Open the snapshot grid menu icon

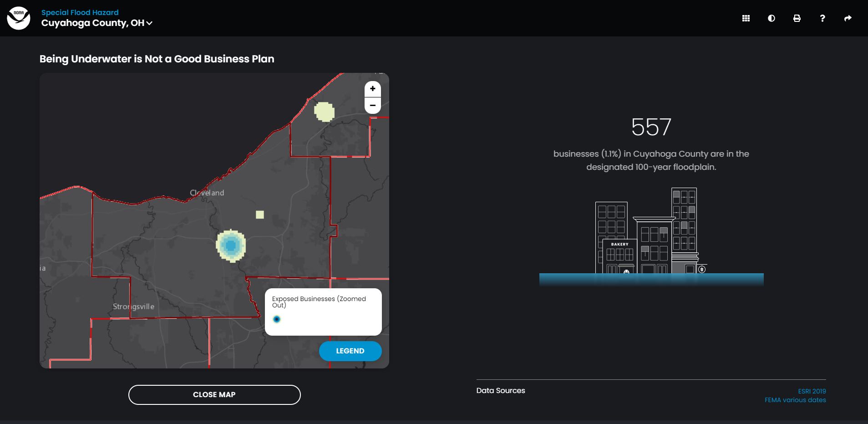click(746, 18)
